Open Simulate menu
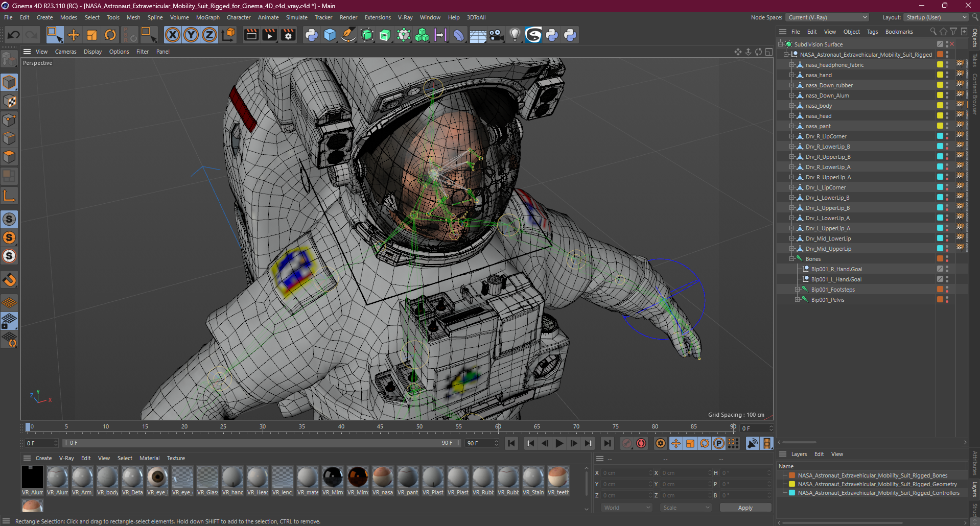 pyautogui.click(x=296, y=17)
